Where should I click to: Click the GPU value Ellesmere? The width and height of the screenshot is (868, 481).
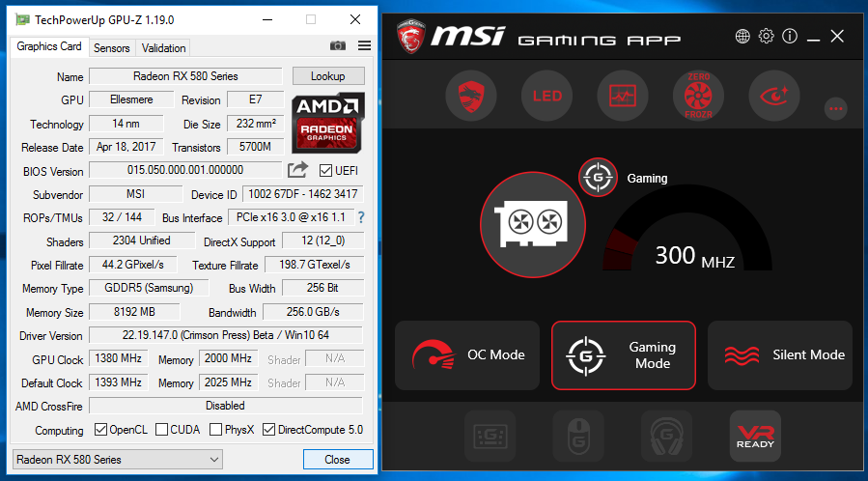pyautogui.click(x=131, y=99)
